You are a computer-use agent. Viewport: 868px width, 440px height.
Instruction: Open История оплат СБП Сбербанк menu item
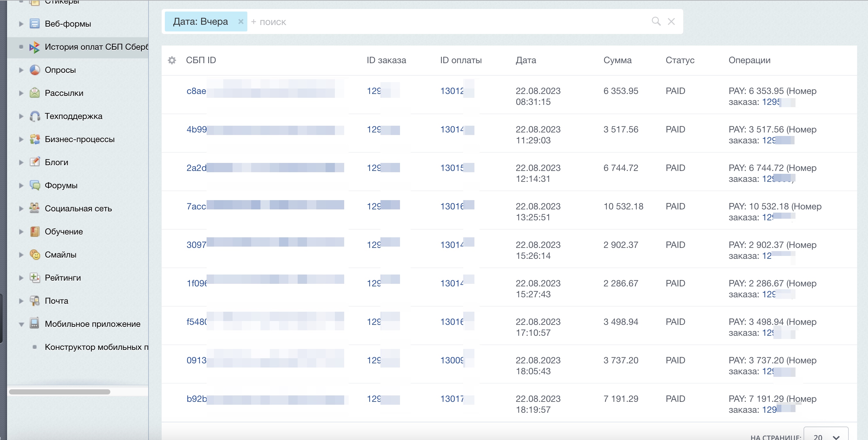coord(96,47)
